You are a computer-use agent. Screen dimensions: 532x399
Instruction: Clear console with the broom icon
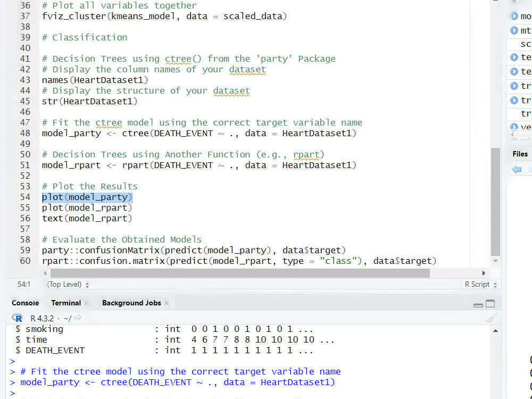coord(491,318)
